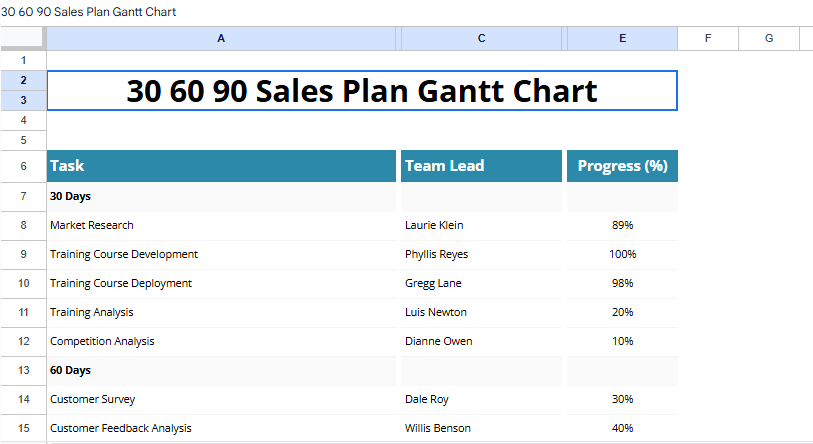This screenshot has height=444, width=813.
Task: Select row 1 header
Action: point(23,60)
